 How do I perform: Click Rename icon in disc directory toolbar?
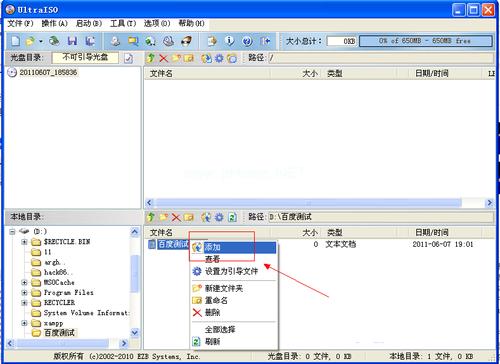tap(189, 58)
